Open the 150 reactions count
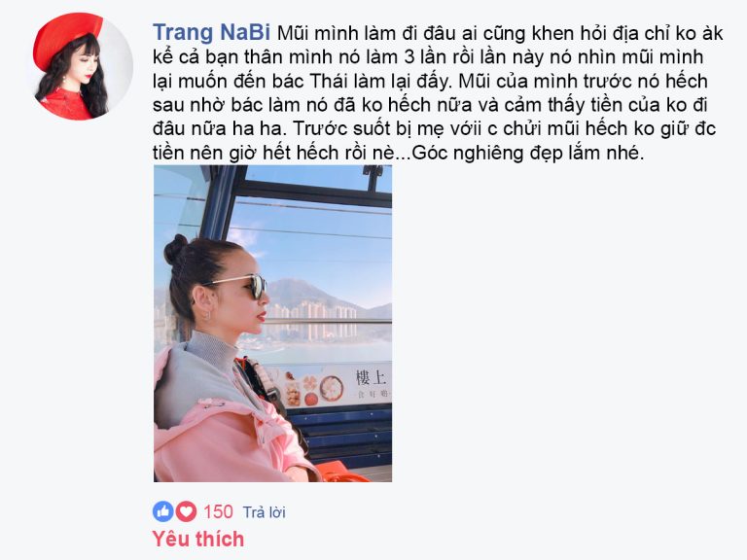 click(x=218, y=512)
